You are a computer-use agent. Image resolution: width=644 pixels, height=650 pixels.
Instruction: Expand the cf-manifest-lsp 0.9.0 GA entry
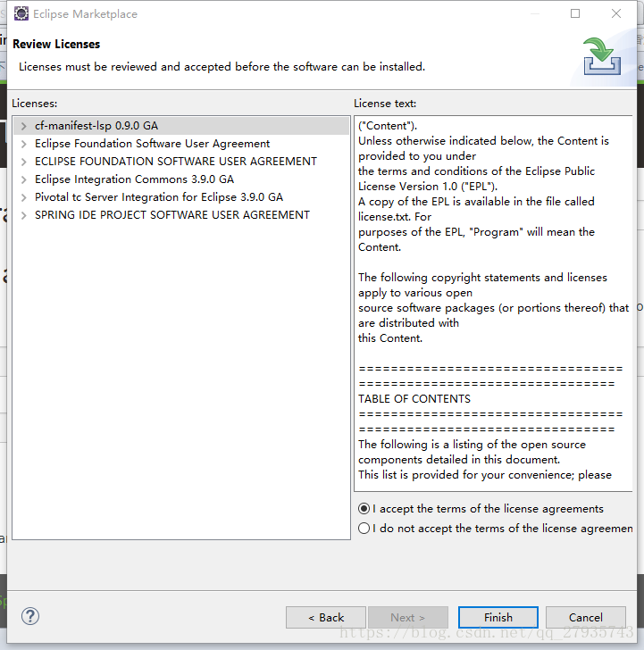click(23, 126)
